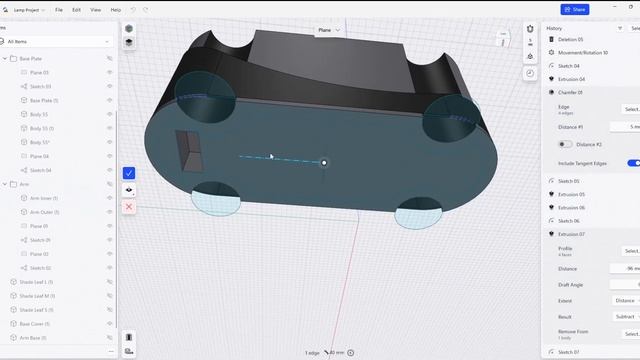Open the Plane dropdown at viewport top
The height and width of the screenshot is (360, 640).
[x=329, y=30]
